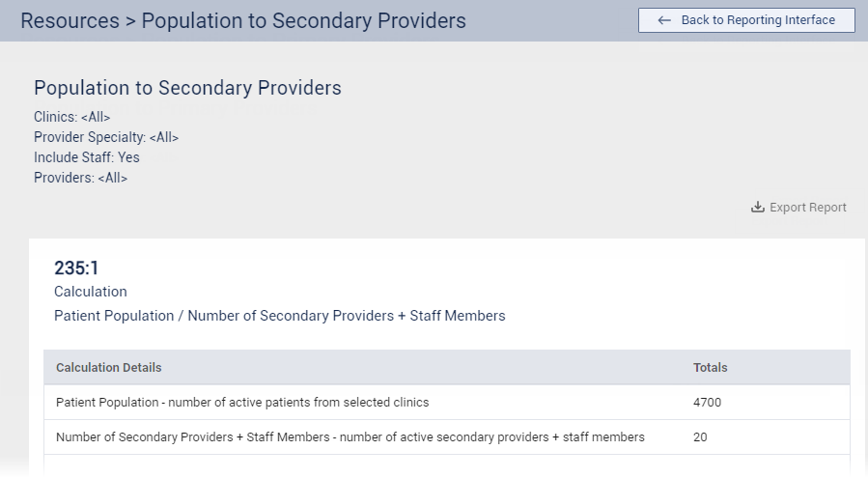
Task: Click the Include Staff: Yes filter line
Action: pos(87,157)
